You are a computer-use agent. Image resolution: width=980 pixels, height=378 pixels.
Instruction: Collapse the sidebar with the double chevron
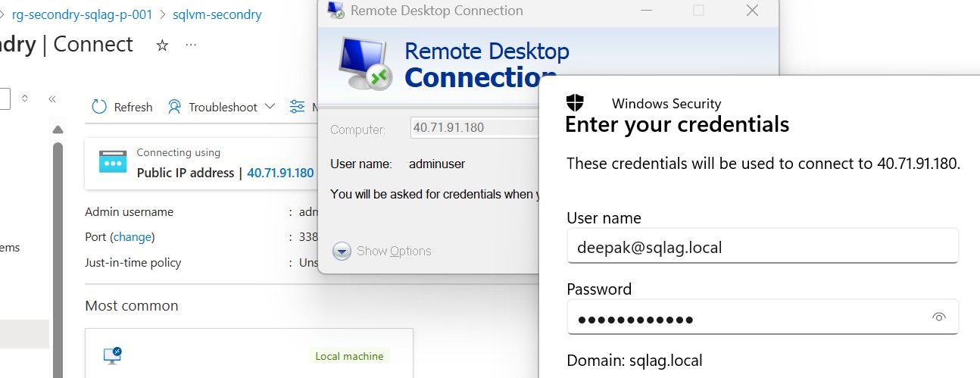click(52, 99)
